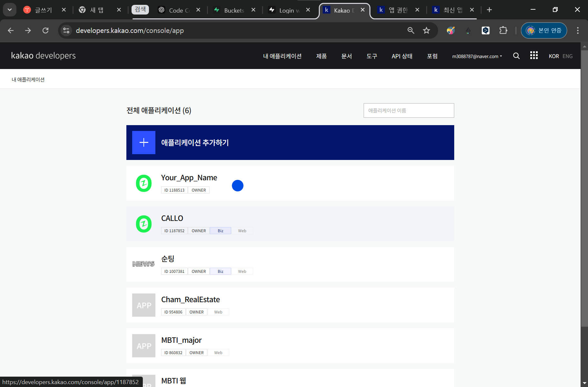588x387 pixels.
Task: Go back with browser back arrow
Action: coord(11,30)
